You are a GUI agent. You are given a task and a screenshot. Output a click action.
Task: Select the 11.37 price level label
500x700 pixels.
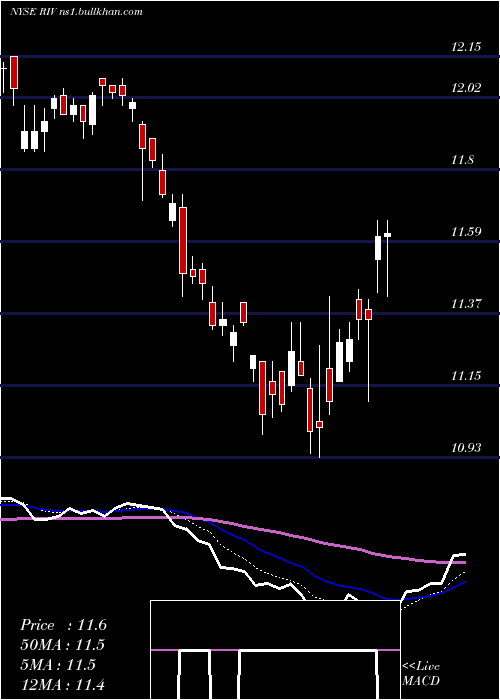tap(466, 304)
